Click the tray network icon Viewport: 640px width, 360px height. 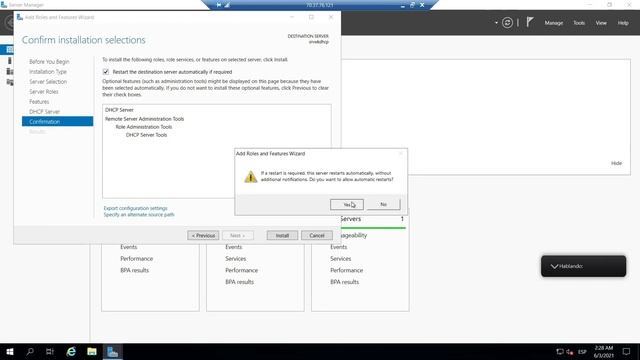[560, 351]
